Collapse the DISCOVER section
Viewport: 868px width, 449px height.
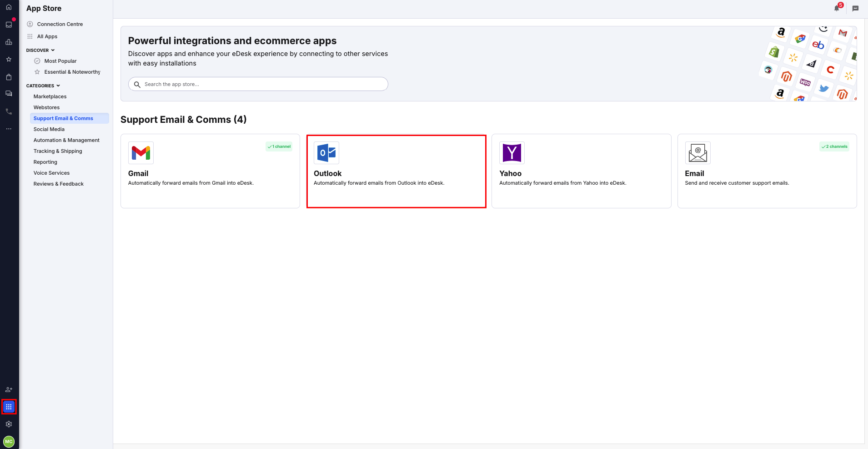[40, 50]
